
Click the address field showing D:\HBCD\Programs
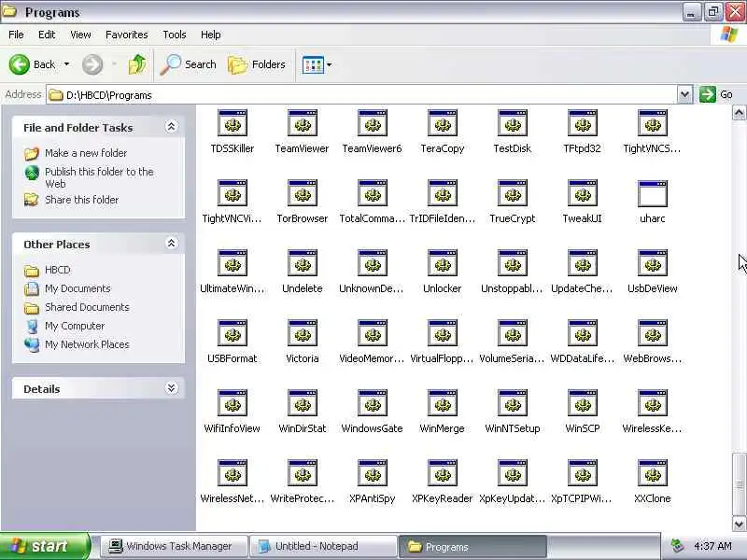[x=362, y=95]
